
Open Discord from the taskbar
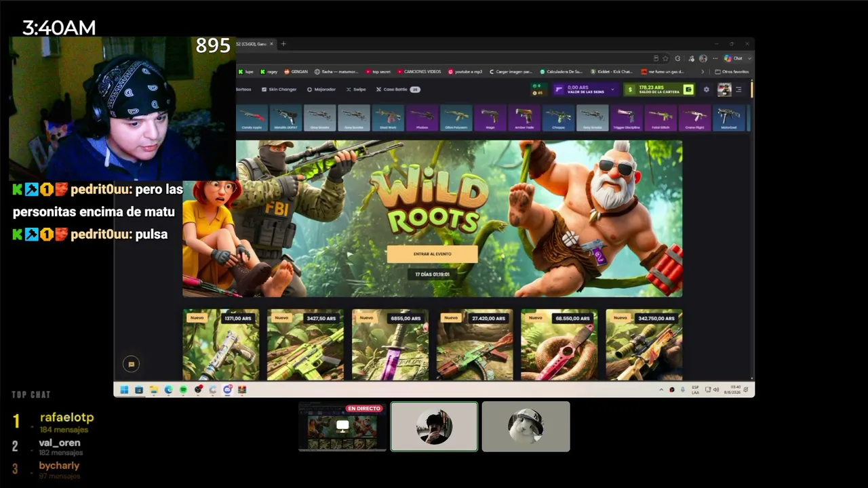(228, 390)
